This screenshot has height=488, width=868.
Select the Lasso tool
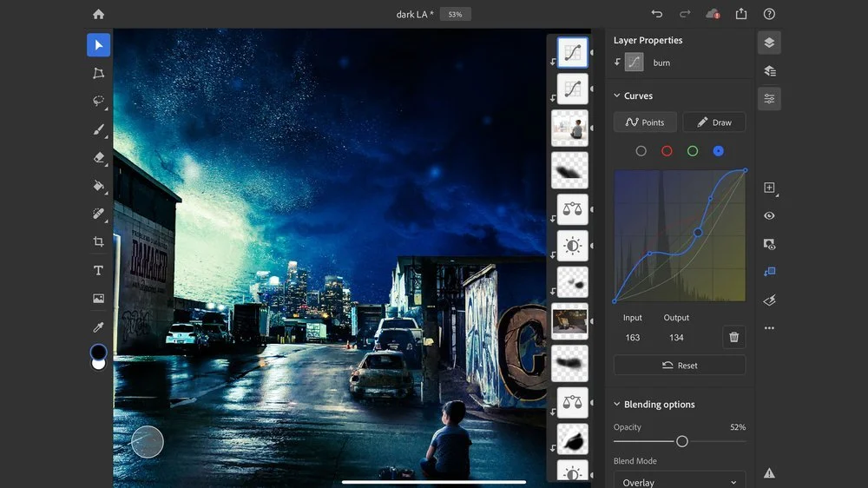[99, 101]
